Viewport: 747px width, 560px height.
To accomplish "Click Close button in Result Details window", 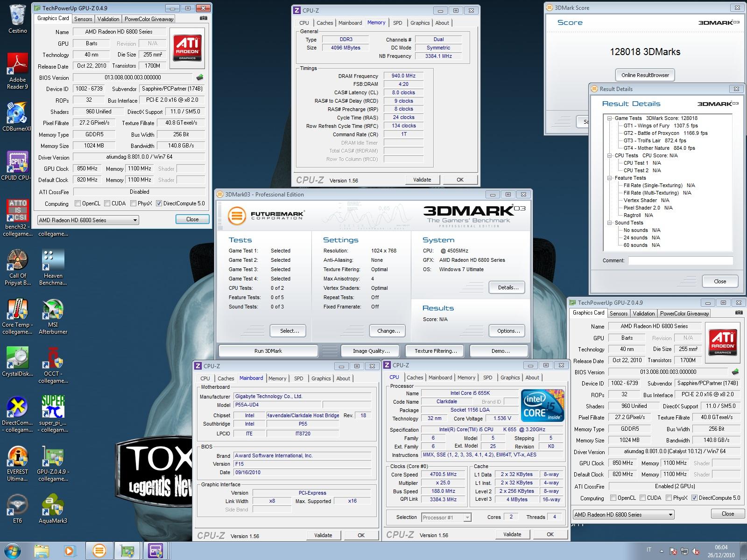I will 720,281.
